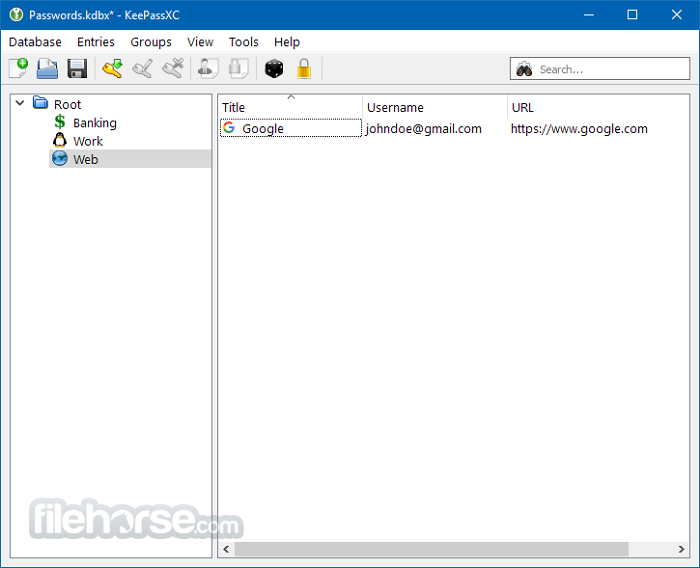The height and width of the screenshot is (568, 700).
Task: Click the horizontal scrollbar in entry list
Action: (430, 549)
